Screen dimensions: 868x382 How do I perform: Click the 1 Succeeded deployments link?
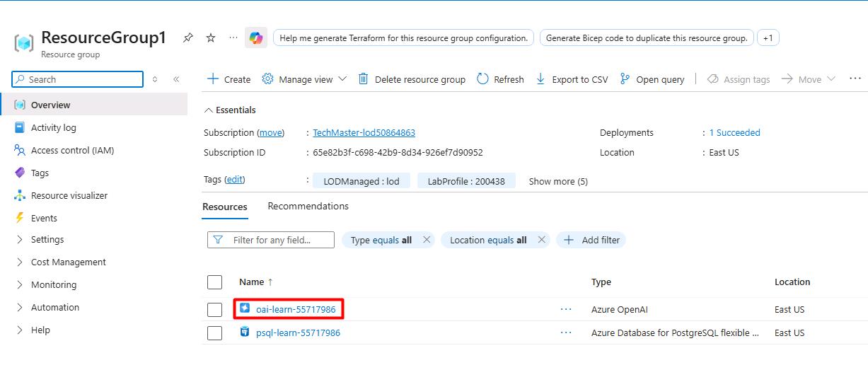tap(734, 132)
